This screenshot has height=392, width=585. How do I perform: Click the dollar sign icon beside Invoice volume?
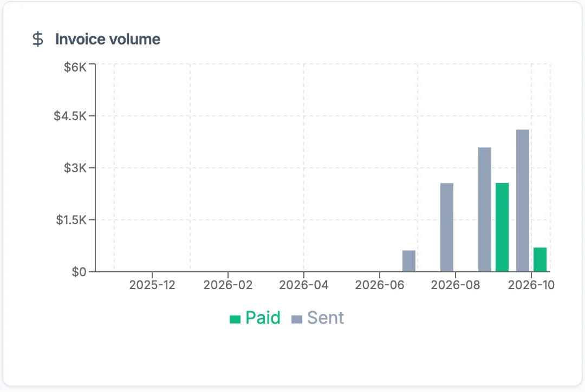pyautogui.click(x=38, y=39)
